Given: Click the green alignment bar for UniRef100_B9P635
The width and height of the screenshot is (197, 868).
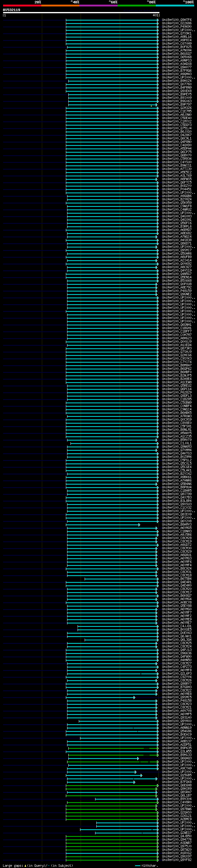Looking at the screenshot, I should point(114,748).
